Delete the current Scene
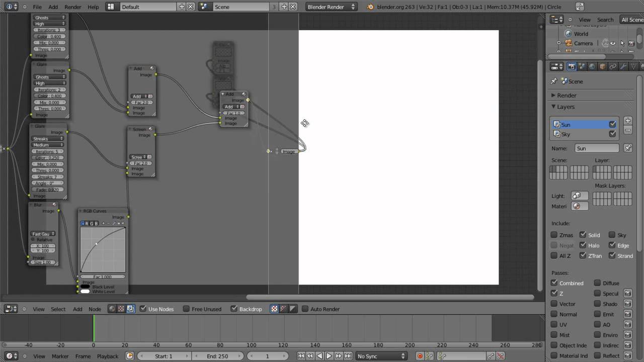The image size is (644, 362). coord(293,7)
